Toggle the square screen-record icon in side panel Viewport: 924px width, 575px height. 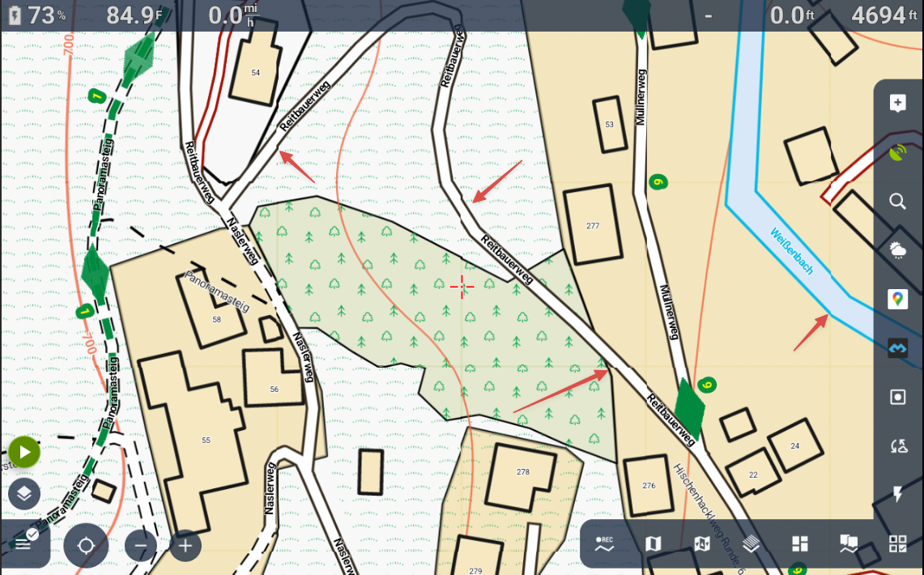897,397
